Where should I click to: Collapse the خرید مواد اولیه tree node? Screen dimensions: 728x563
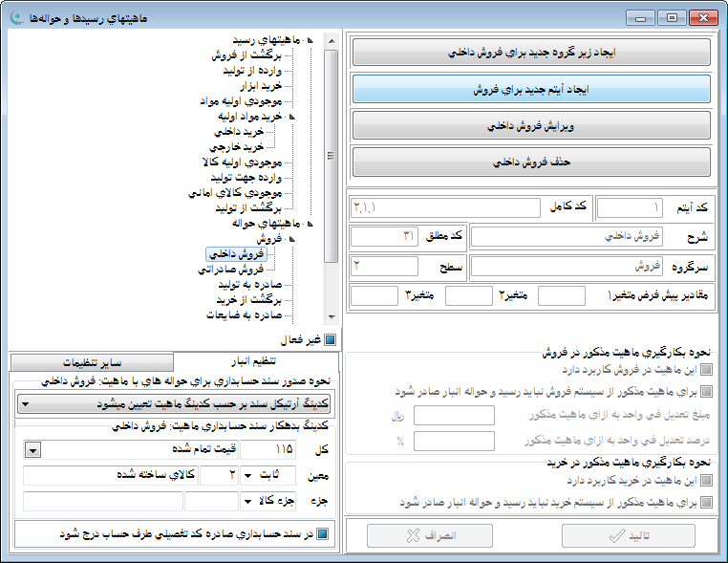click(292, 117)
